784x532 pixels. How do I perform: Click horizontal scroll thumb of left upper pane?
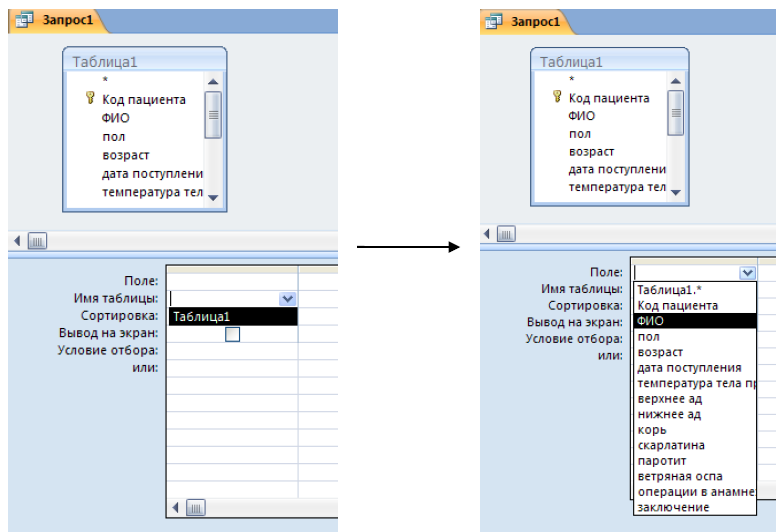pos(37,241)
